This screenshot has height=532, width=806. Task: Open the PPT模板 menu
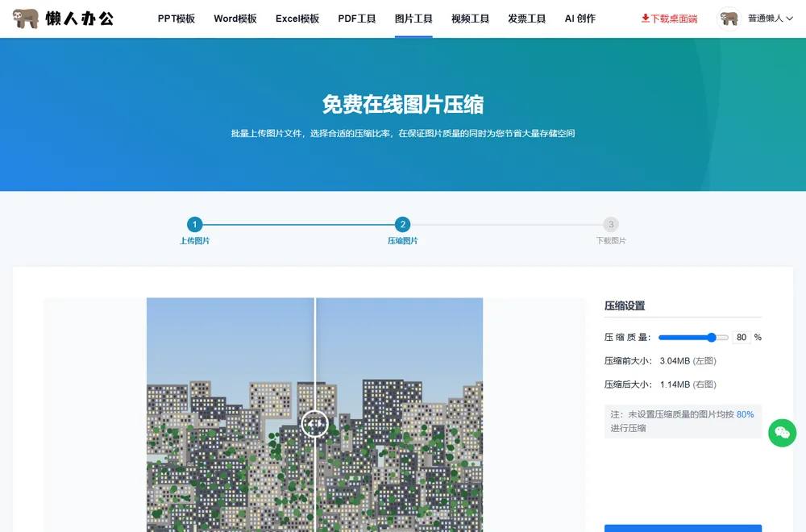pyautogui.click(x=177, y=19)
